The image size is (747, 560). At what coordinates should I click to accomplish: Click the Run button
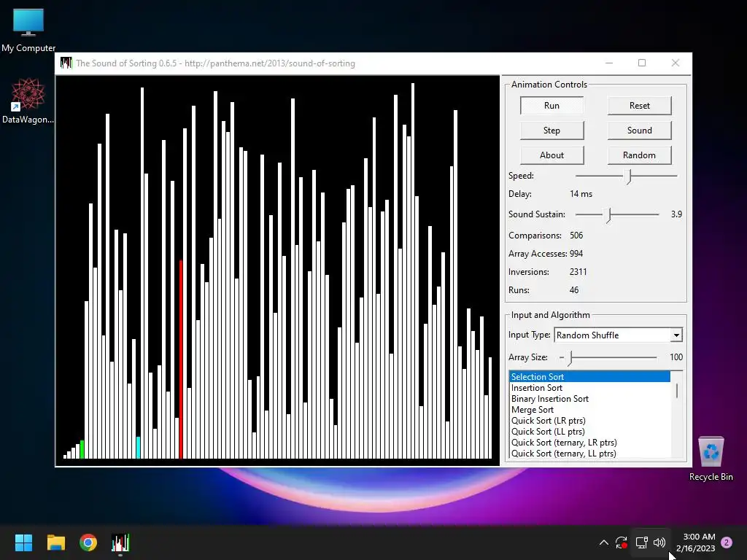click(551, 106)
